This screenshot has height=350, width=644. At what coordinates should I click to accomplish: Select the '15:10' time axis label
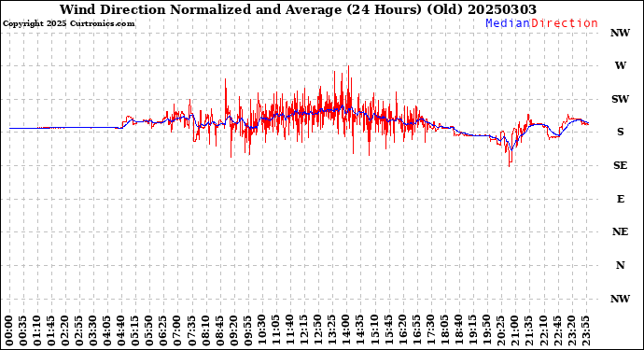click(x=373, y=330)
